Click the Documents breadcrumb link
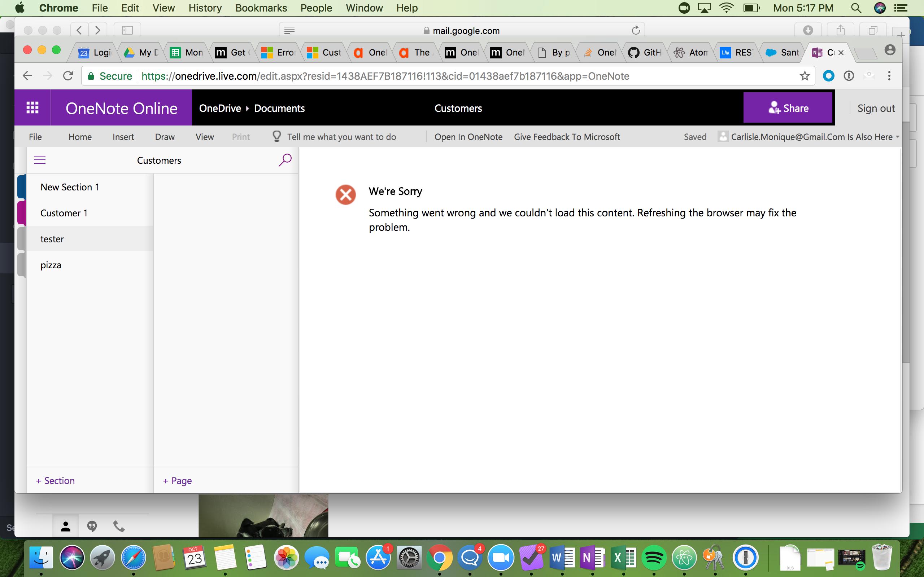 click(x=279, y=108)
